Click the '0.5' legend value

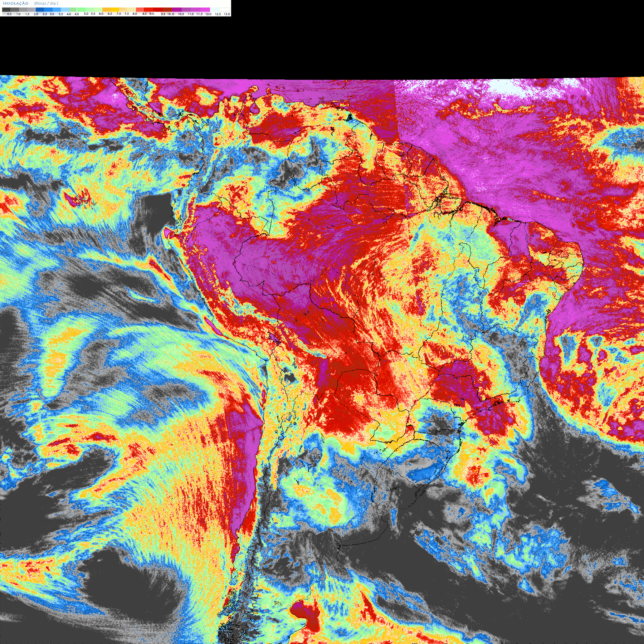tap(9, 14)
